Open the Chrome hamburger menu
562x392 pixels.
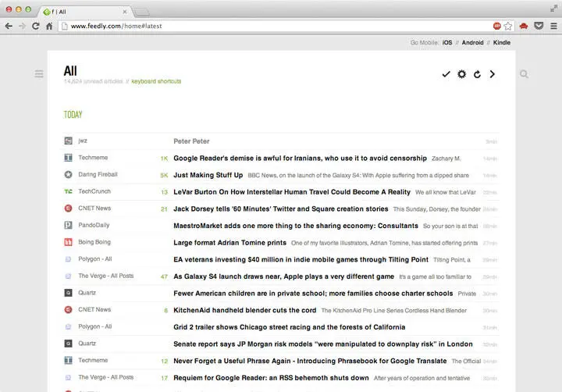point(553,26)
